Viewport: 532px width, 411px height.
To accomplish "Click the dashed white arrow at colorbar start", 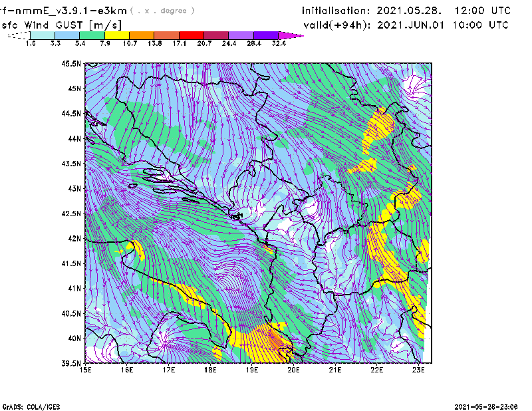I will pos(19,35).
